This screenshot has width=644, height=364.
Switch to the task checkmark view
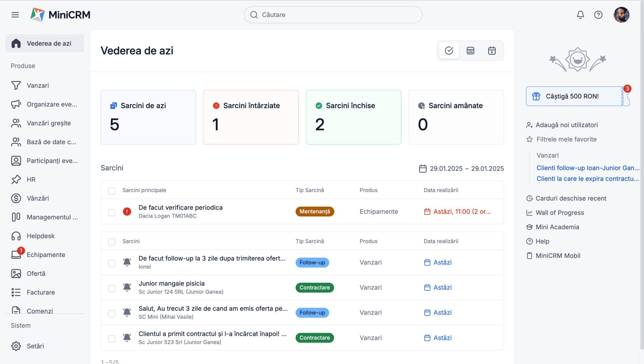click(449, 51)
